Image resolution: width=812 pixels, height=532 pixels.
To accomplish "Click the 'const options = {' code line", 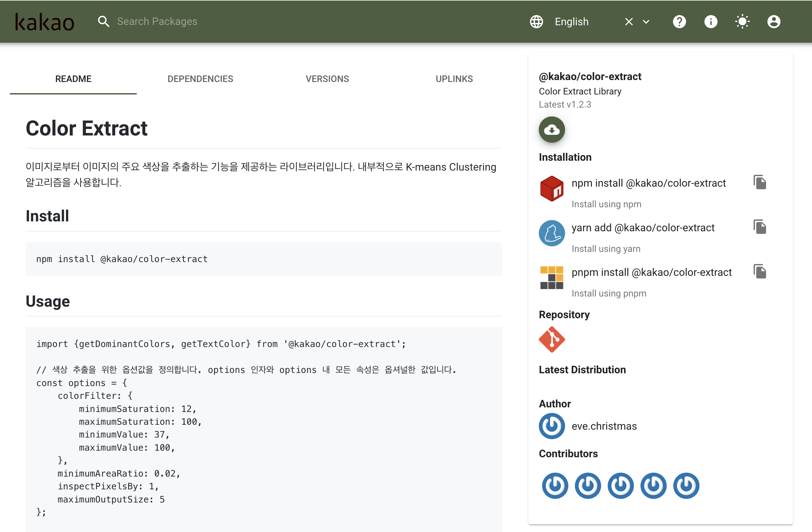I will pos(82,383).
